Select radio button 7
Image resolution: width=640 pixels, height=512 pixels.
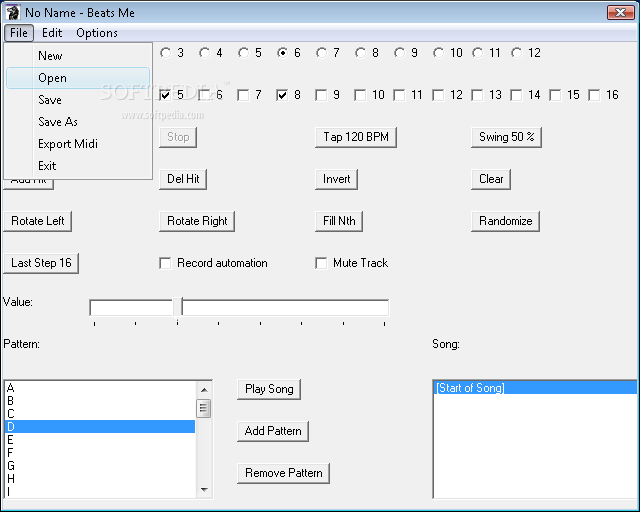(x=322, y=53)
